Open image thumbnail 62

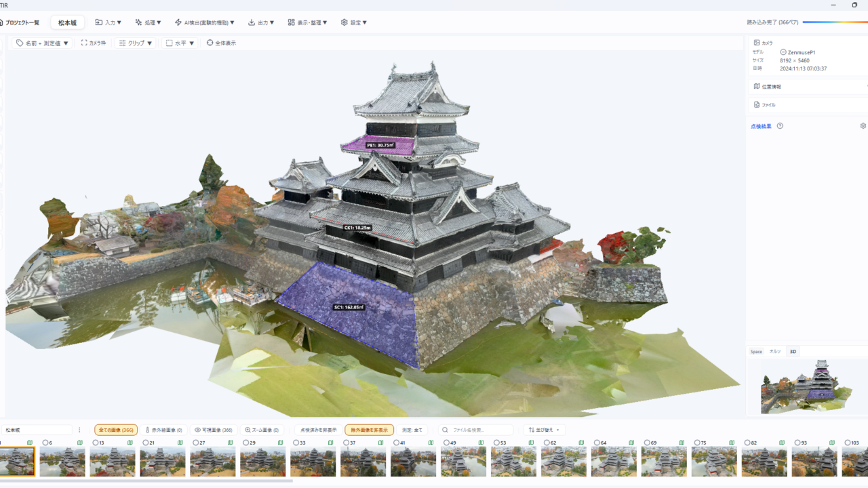564,462
